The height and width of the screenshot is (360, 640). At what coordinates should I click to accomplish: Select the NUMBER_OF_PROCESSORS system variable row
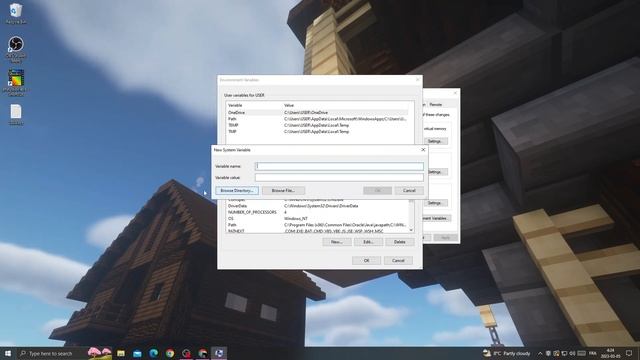318,212
